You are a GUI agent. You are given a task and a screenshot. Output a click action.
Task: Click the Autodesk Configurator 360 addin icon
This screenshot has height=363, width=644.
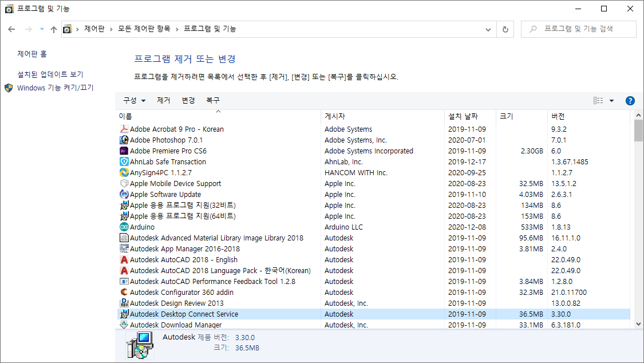coord(124,293)
